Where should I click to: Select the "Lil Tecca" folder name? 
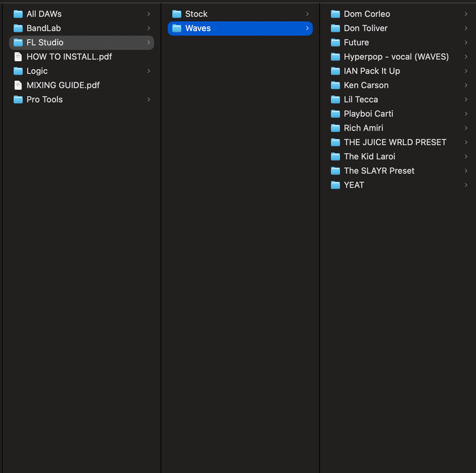click(361, 99)
